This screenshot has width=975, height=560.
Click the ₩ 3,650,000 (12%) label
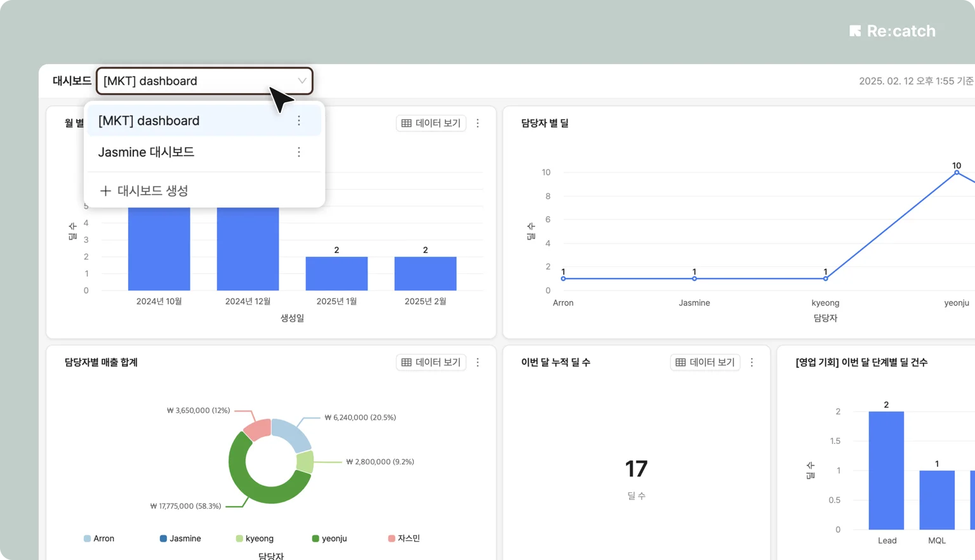pos(198,410)
